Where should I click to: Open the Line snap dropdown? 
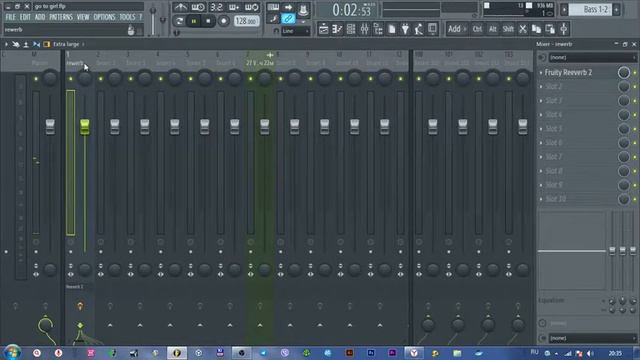pos(296,31)
